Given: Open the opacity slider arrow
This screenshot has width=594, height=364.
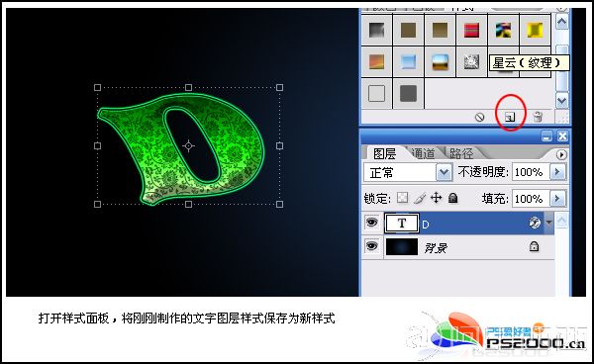Looking at the screenshot, I should 558,172.
